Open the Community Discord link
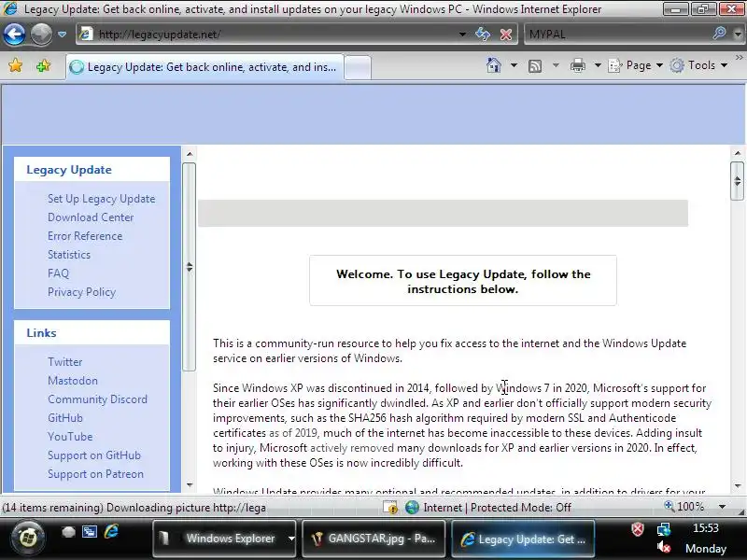Screen dimensions: 747x560 (97, 399)
